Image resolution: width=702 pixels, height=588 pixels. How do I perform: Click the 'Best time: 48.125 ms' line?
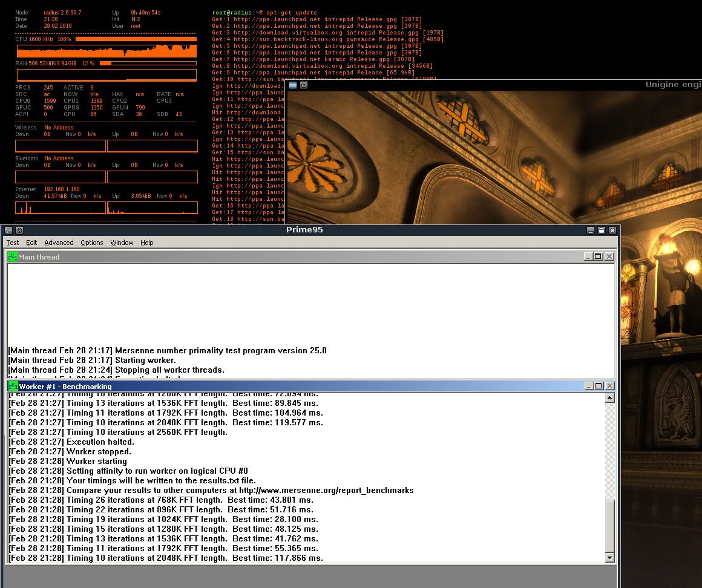point(163,529)
